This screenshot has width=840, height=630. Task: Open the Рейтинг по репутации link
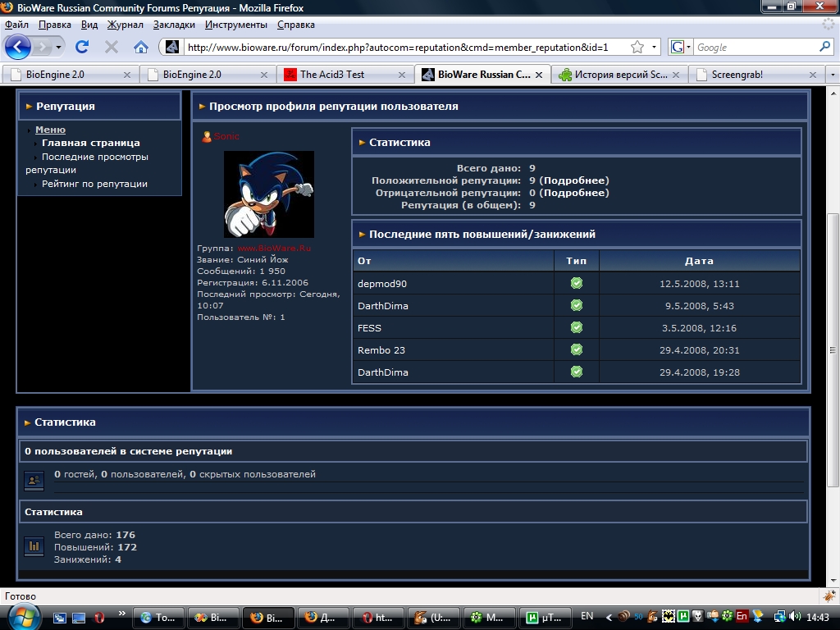(94, 184)
